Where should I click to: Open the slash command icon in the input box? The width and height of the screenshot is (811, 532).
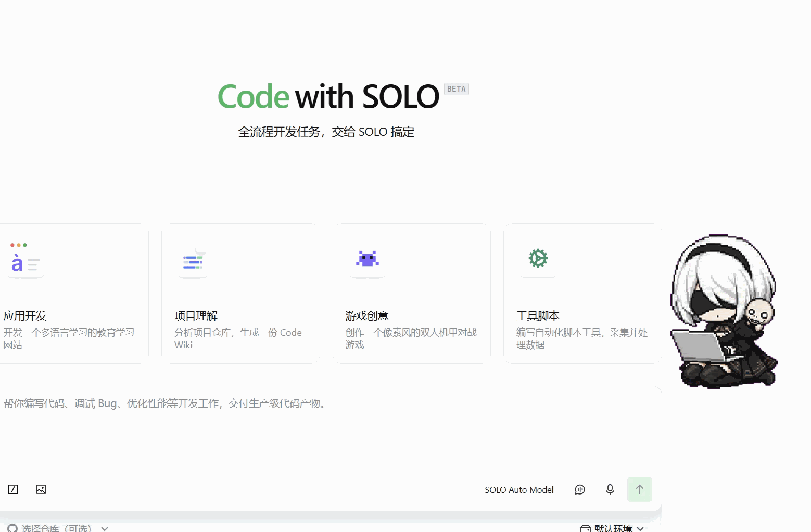pos(13,489)
